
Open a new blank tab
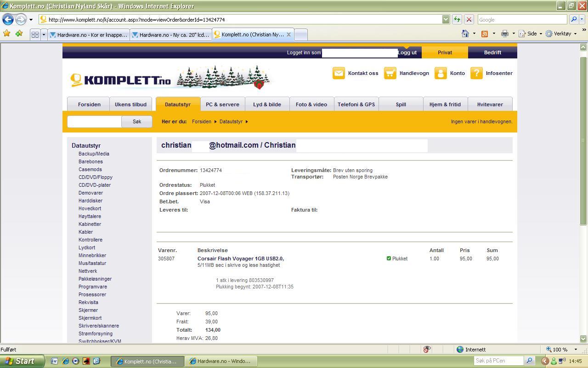click(300, 34)
